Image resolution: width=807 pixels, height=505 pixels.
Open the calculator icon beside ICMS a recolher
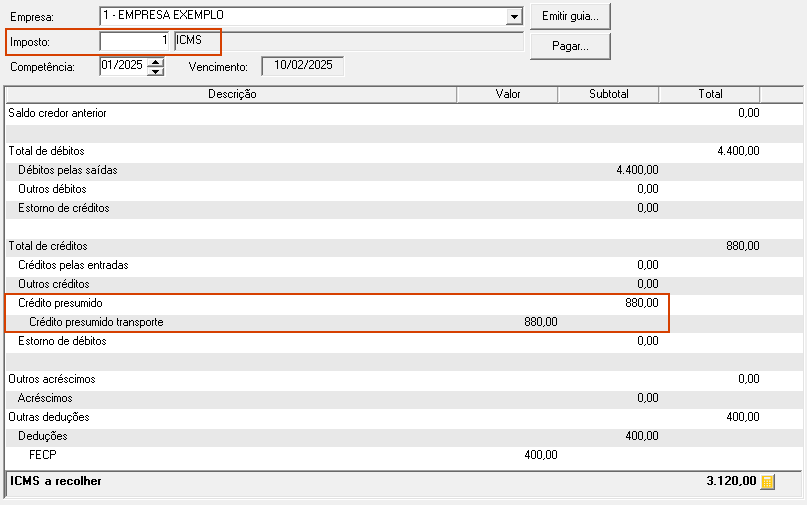(x=767, y=482)
